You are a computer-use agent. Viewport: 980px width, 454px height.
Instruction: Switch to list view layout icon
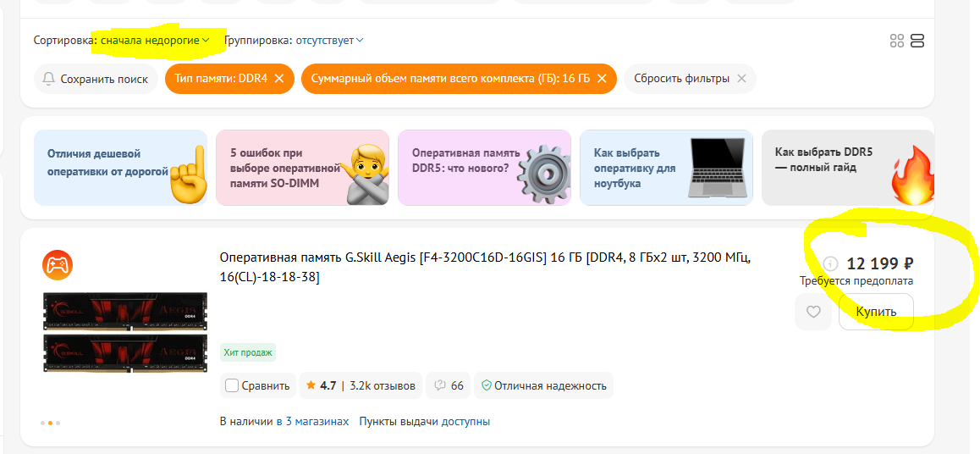917,41
